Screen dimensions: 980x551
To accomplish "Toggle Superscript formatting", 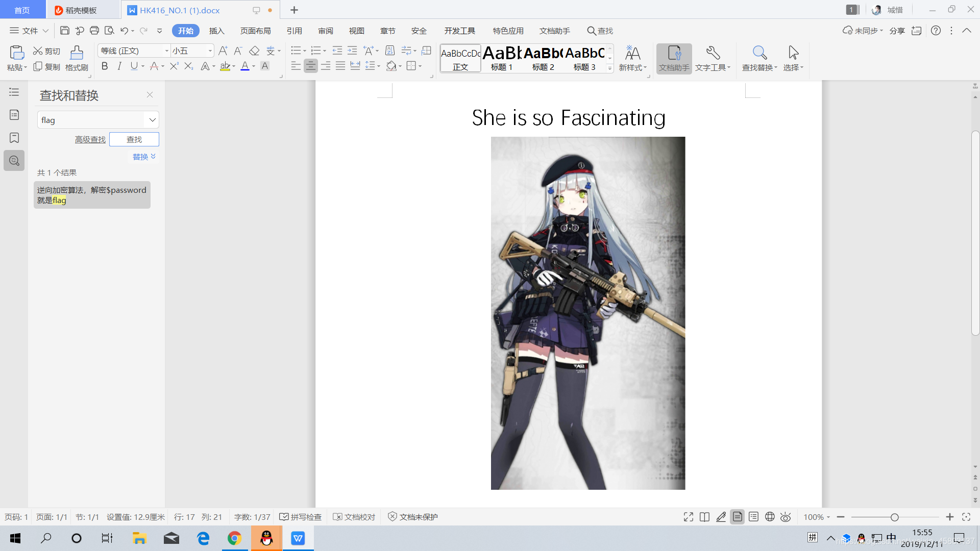I will (174, 66).
